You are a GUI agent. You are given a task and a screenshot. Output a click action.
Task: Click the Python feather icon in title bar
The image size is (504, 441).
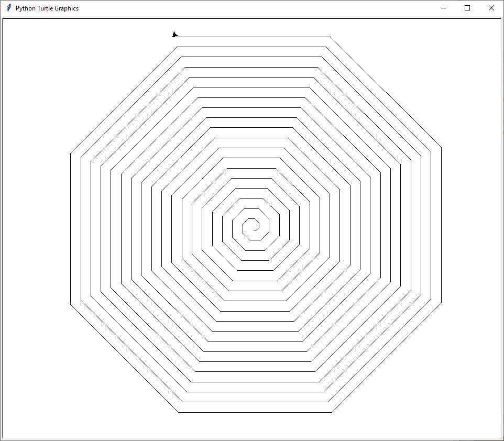pyautogui.click(x=9, y=8)
